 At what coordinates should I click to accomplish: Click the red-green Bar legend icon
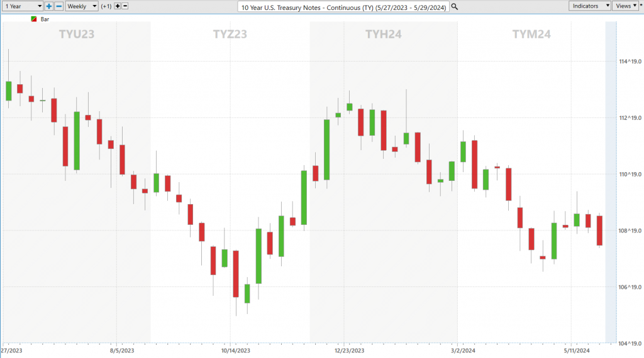pyautogui.click(x=34, y=19)
